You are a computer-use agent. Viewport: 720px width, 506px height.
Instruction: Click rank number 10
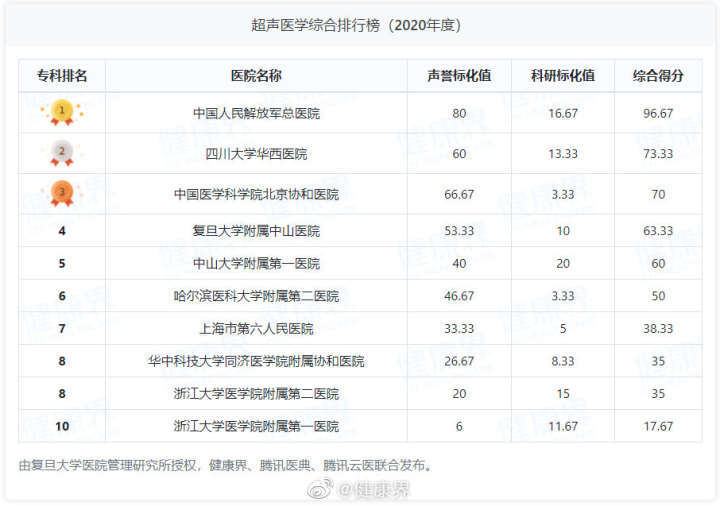point(62,426)
